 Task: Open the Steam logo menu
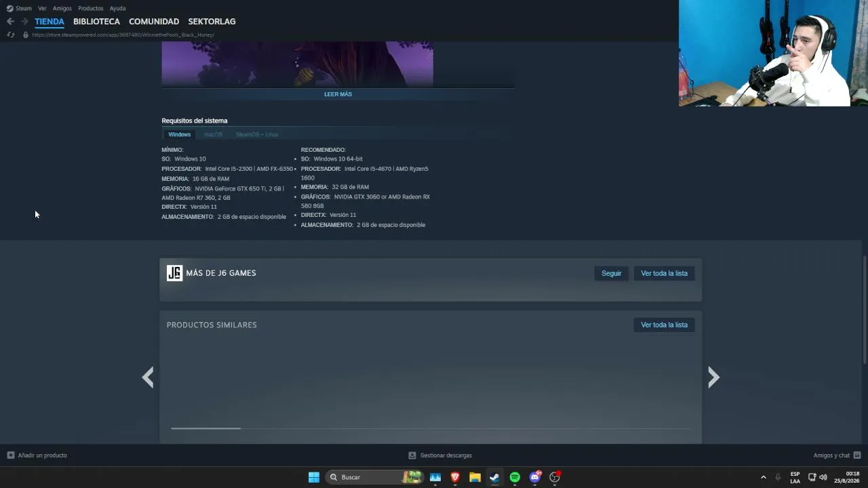(x=9, y=8)
